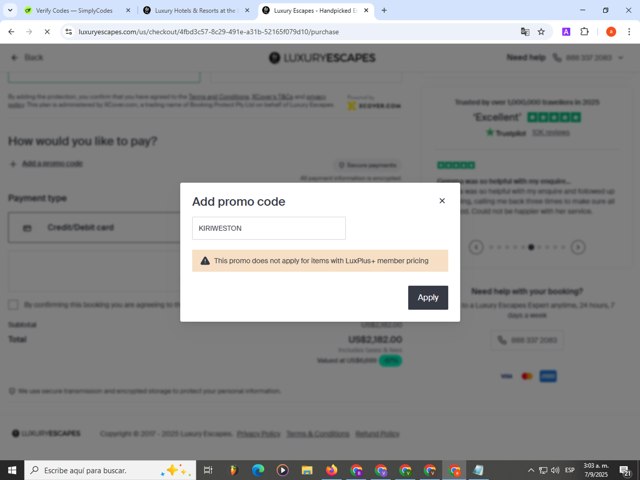Open Firefox from the taskbar
The height and width of the screenshot is (480, 640).
coord(331,470)
